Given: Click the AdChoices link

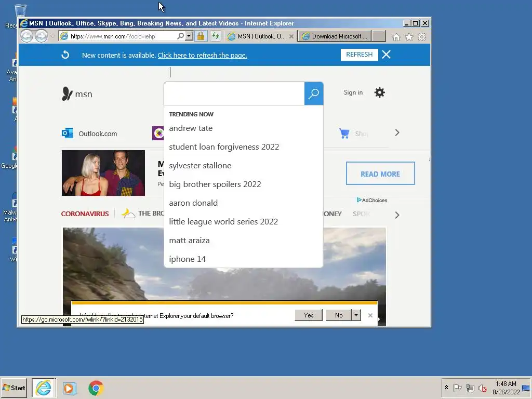Looking at the screenshot, I should (372, 200).
